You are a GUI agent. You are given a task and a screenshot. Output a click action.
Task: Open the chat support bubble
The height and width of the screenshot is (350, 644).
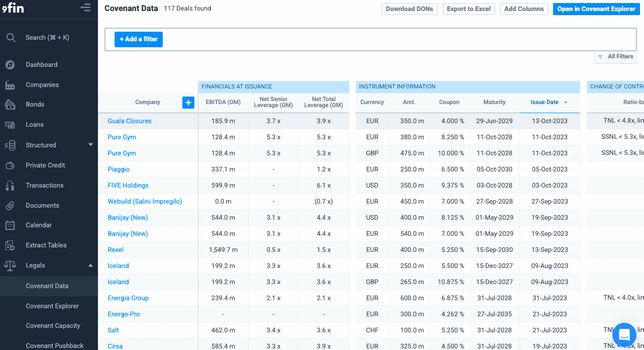pos(624,335)
